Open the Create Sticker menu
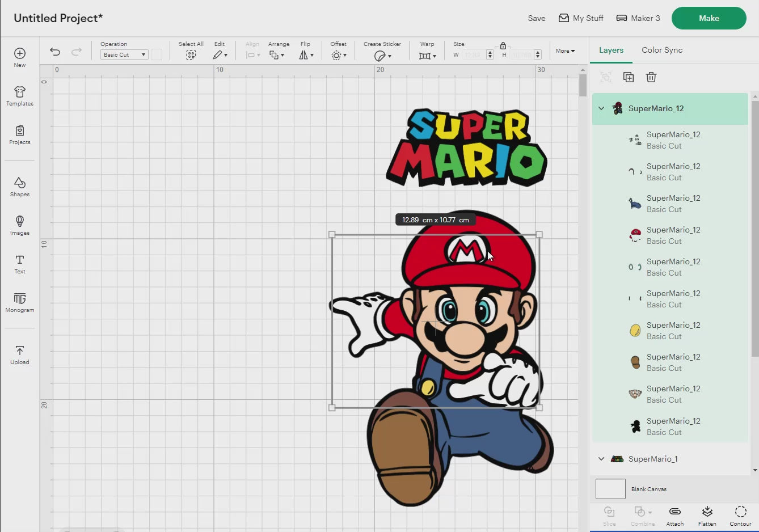Viewport: 759px width, 532px height. pyautogui.click(x=382, y=56)
